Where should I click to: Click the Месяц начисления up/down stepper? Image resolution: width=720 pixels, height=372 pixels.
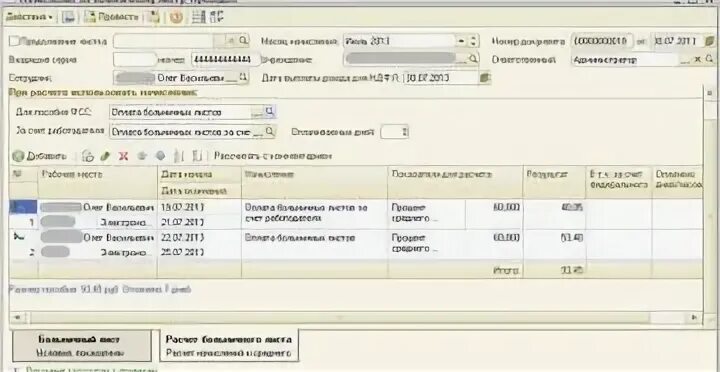point(474,41)
